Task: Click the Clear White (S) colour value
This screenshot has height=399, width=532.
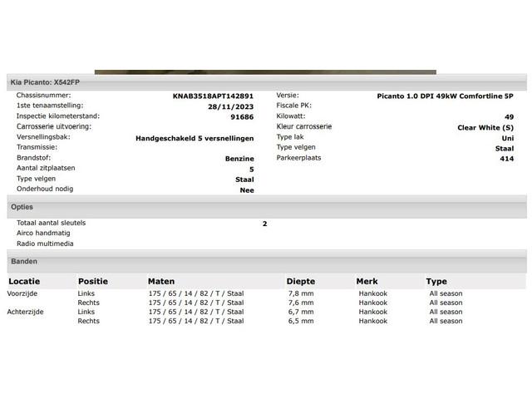Action: [x=485, y=127]
